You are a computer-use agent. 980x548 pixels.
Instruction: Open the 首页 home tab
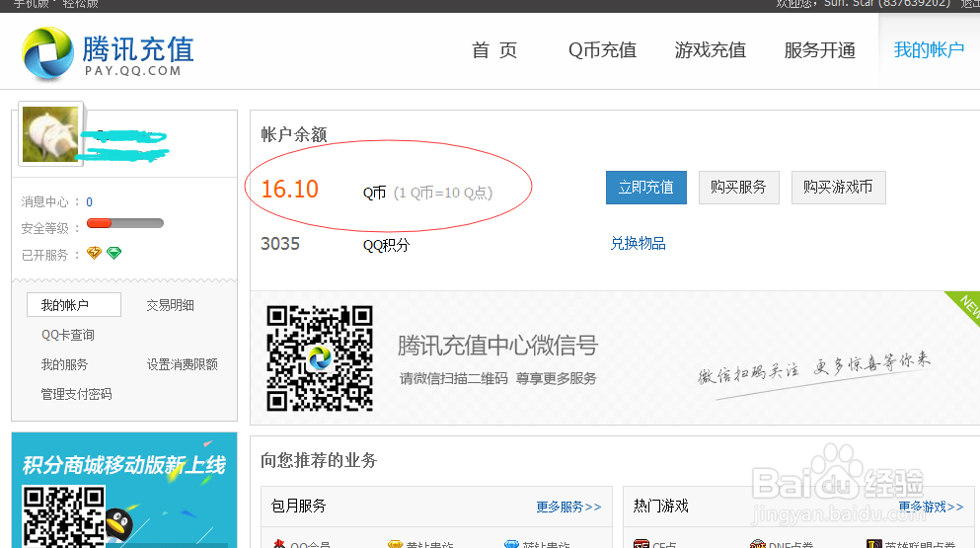pos(494,50)
